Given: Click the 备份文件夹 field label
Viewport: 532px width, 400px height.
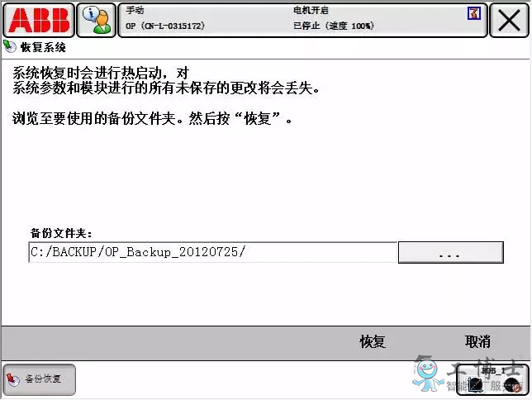Looking at the screenshot, I should 61,233.
